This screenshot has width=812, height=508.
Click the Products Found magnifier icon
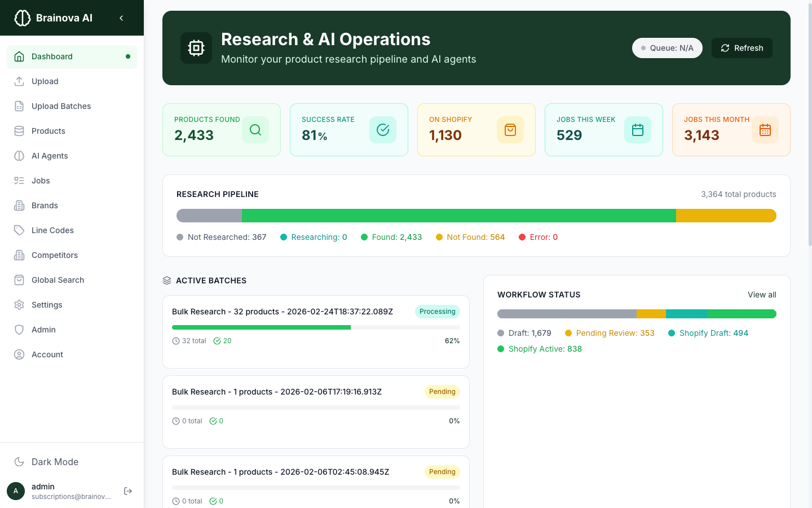tap(255, 130)
